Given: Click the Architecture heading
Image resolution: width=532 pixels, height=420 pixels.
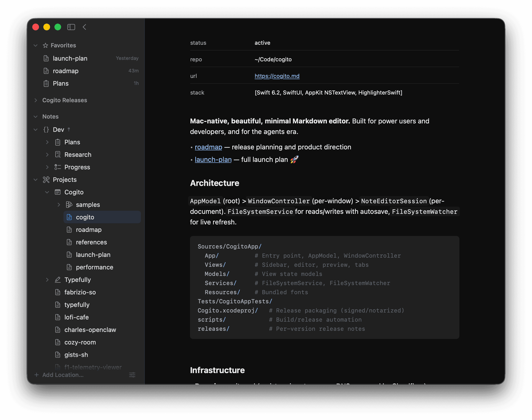Looking at the screenshot, I should click(x=215, y=183).
